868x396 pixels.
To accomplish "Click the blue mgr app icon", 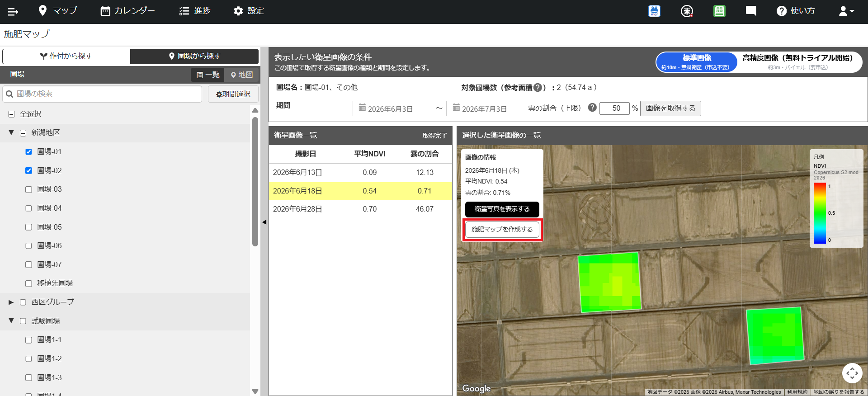I will click(654, 11).
